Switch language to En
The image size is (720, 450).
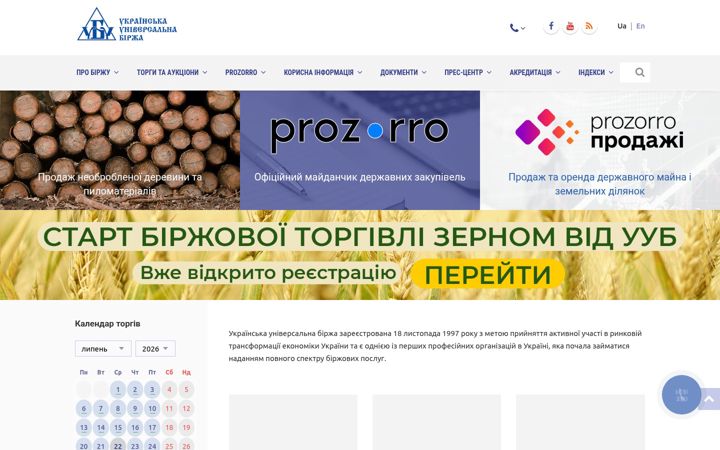point(641,26)
